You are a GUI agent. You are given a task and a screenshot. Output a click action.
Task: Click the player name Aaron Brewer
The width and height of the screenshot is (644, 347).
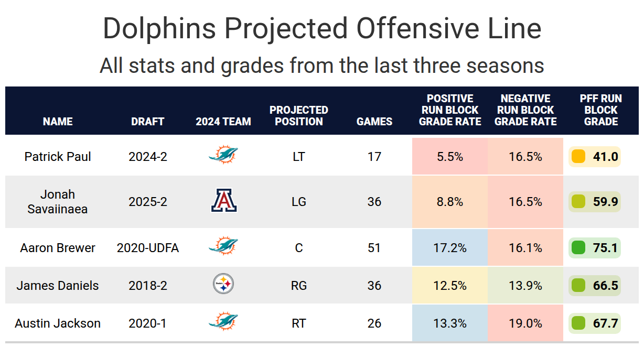(x=58, y=248)
